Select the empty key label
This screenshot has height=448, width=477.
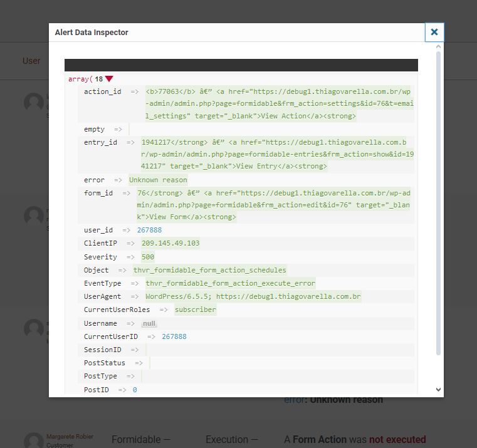[94, 129]
